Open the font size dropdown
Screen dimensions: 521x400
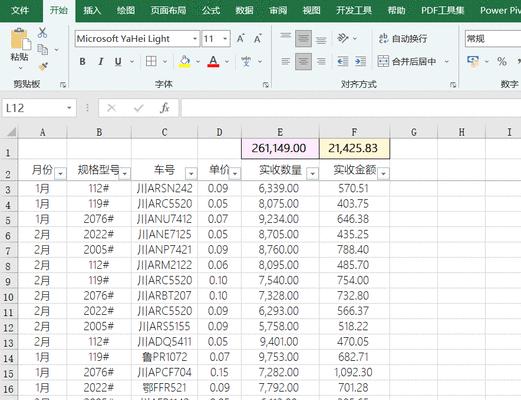[225, 39]
